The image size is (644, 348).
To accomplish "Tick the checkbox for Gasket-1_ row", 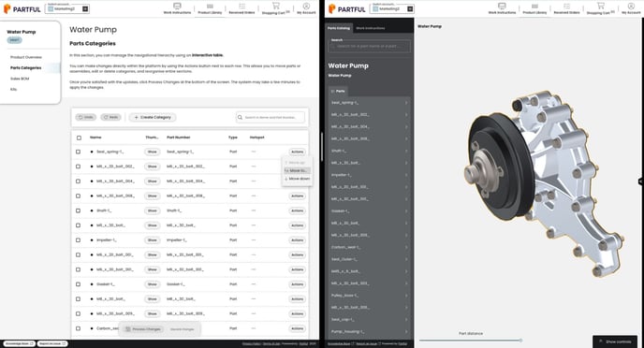I will coord(78,284).
